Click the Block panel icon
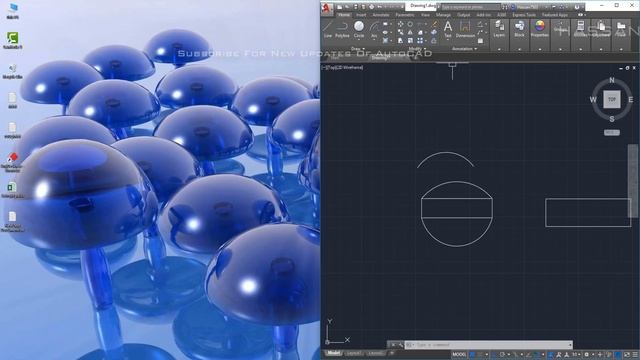Image resolution: width=640 pixels, height=360 pixels. pyautogui.click(x=519, y=29)
